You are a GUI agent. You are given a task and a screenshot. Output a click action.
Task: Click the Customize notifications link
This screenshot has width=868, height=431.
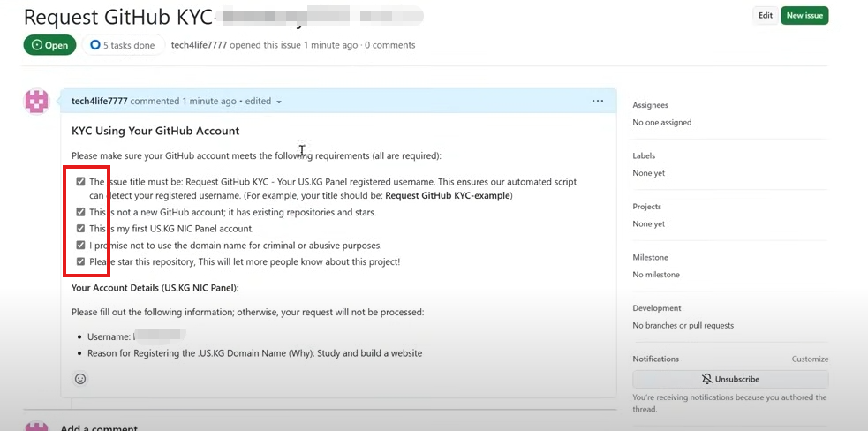[810, 359]
